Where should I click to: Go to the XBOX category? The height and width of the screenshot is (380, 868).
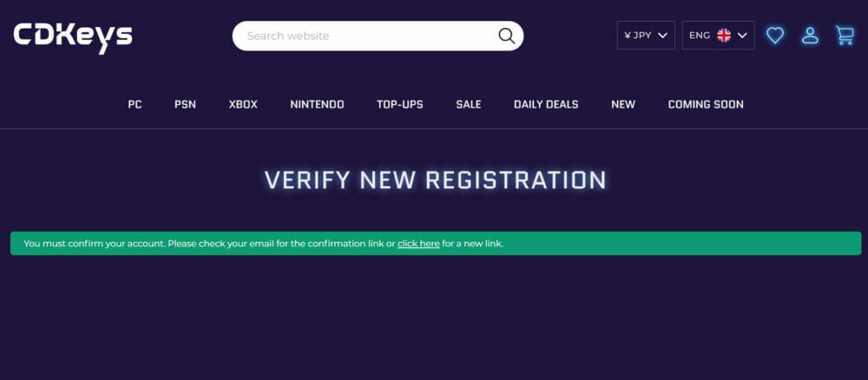click(243, 104)
